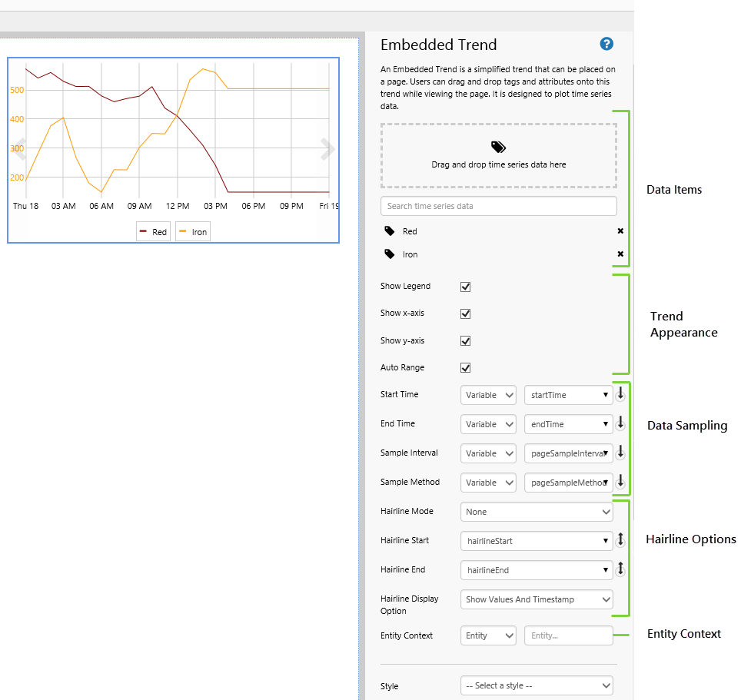Click the tag icon beside Red

[390, 231]
